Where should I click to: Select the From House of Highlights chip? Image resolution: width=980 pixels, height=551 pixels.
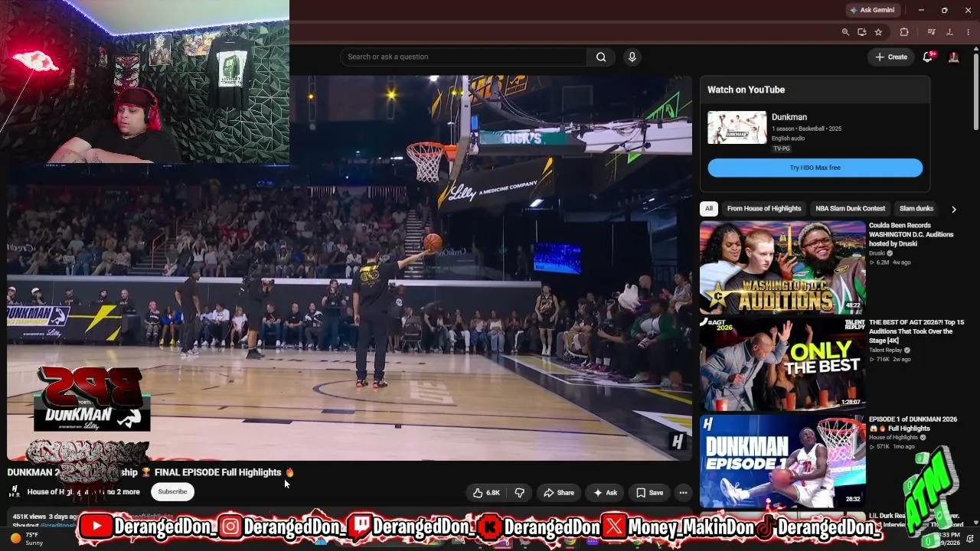(764, 208)
